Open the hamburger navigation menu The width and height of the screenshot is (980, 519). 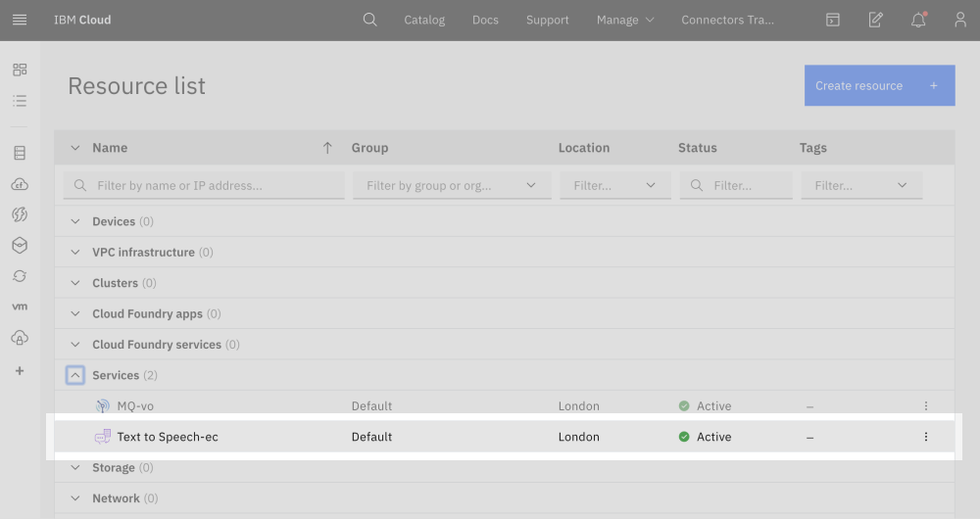(20, 20)
